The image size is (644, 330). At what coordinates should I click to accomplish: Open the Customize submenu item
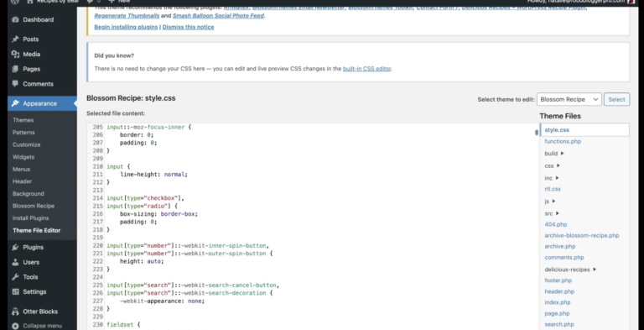tap(26, 144)
